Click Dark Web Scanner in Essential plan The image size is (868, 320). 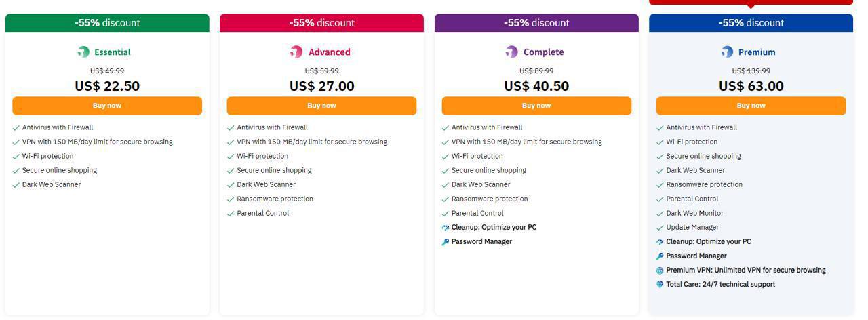pos(52,185)
